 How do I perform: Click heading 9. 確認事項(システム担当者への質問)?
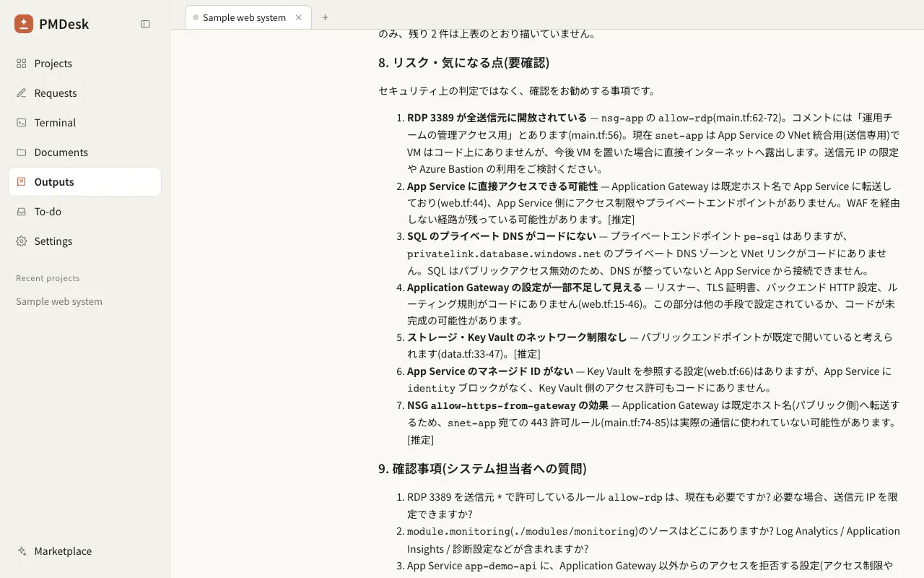coord(482,469)
